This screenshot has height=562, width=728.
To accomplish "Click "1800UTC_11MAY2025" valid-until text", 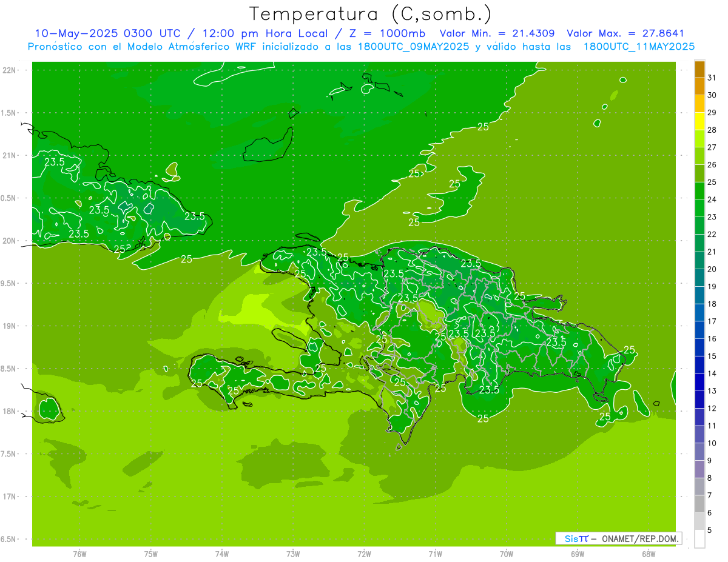I will (x=639, y=46).
